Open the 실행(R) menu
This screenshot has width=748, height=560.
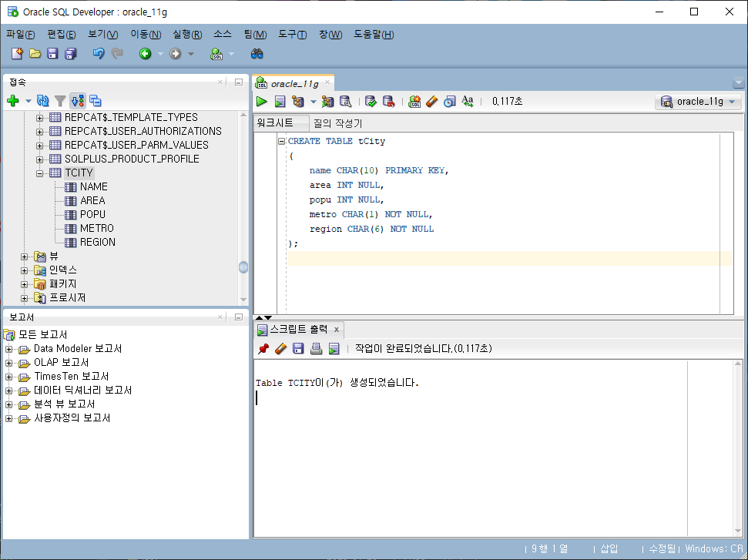[x=187, y=35]
